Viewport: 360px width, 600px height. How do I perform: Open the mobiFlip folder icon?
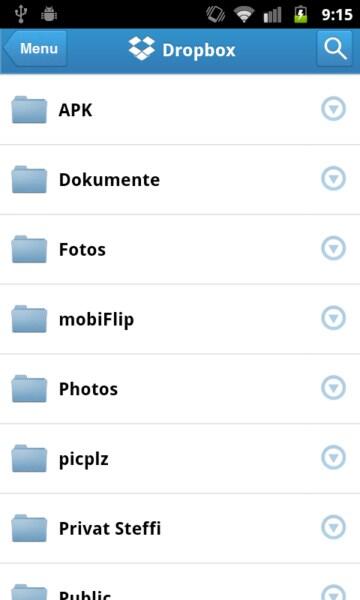pyautogui.click(x=29, y=319)
